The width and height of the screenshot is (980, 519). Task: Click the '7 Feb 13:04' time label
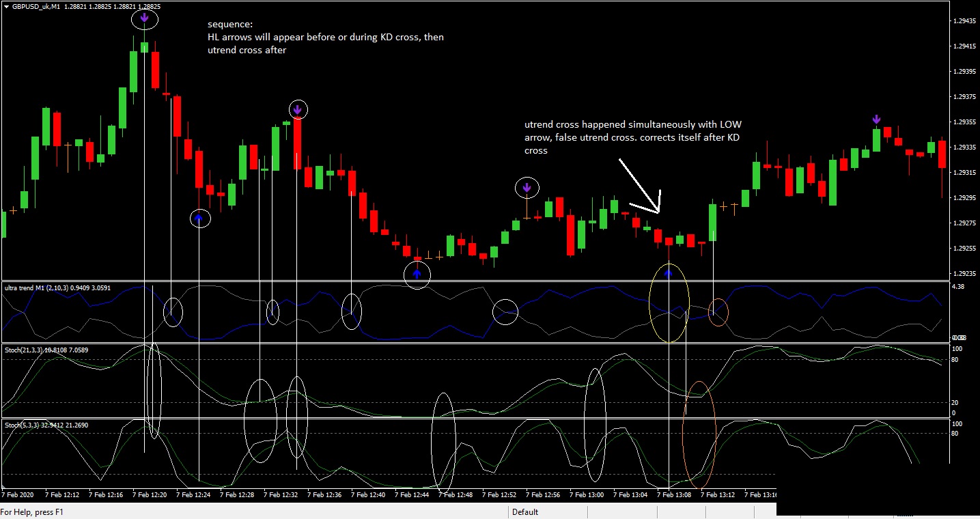(630, 494)
